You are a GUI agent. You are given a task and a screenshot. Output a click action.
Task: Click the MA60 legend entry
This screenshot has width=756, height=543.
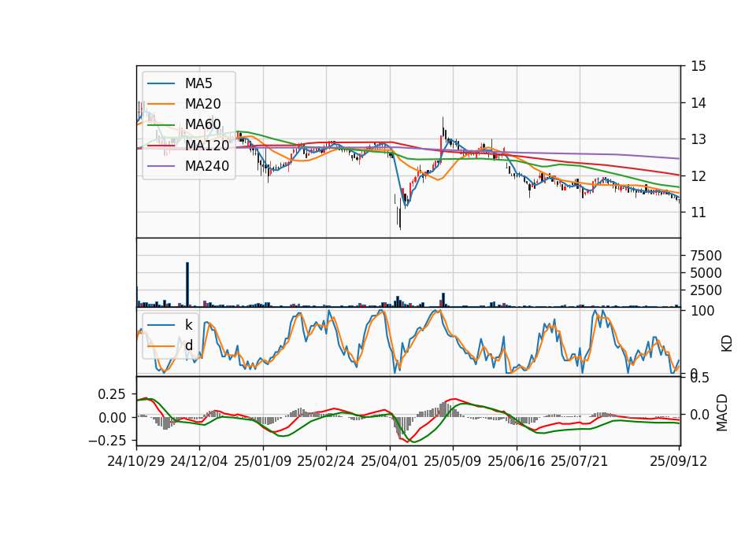(184, 124)
